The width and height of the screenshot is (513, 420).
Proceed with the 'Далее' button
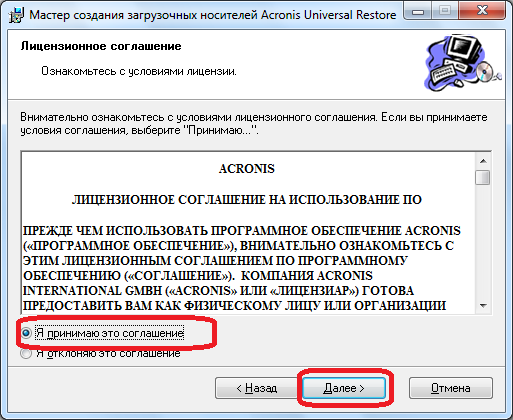pyautogui.click(x=344, y=388)
